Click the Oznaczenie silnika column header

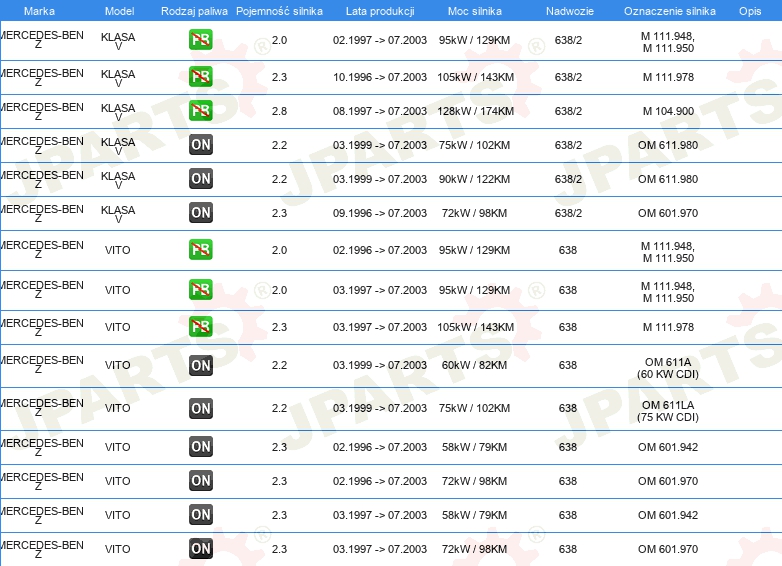coord(670,11)
